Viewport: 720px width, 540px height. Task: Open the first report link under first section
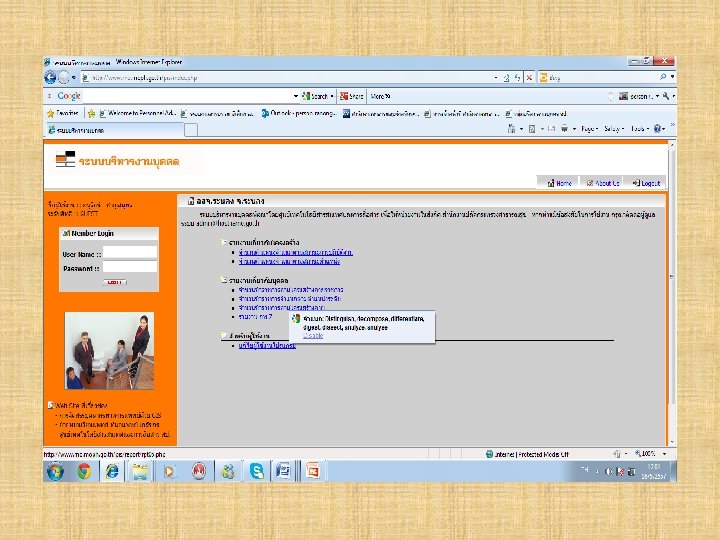click(x=296, y=252)
